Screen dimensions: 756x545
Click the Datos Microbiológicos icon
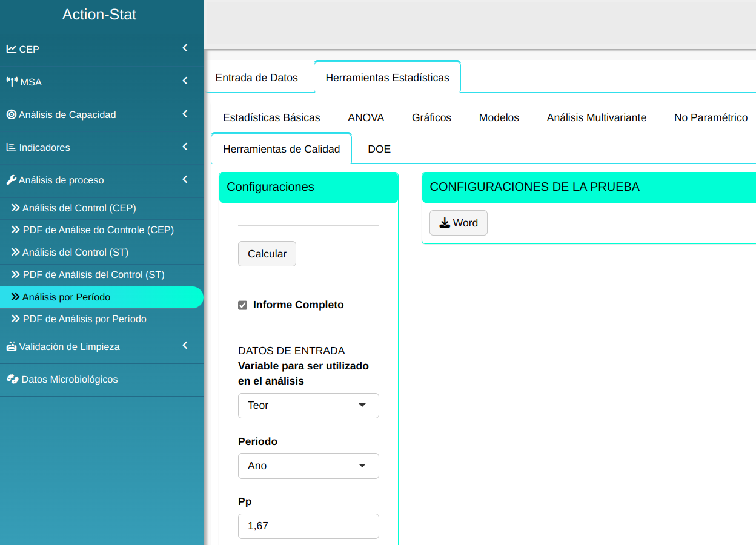[12, 379]
